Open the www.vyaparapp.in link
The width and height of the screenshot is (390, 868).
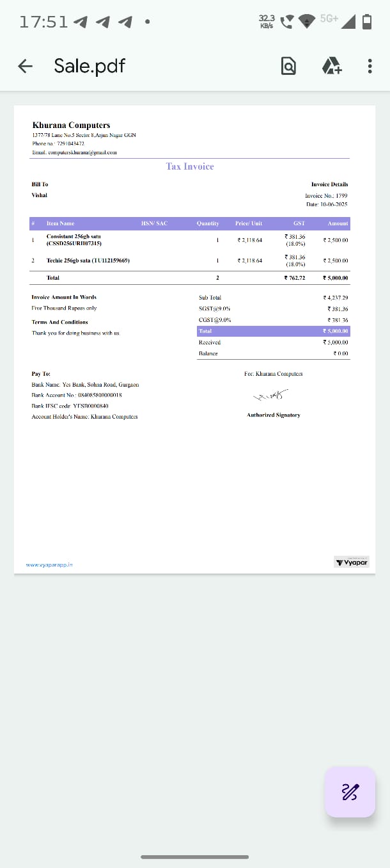(x=49, y=565)
